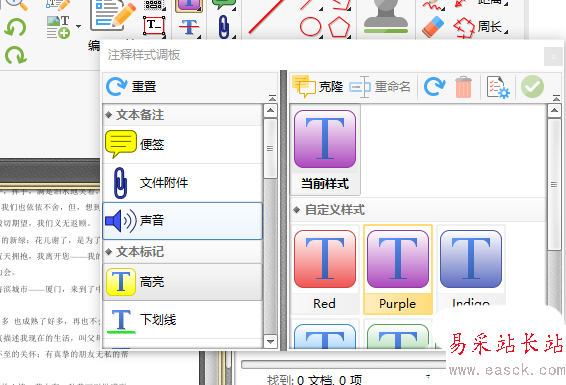Select the Sticky Note (便签) comment type

click(183, 145)
